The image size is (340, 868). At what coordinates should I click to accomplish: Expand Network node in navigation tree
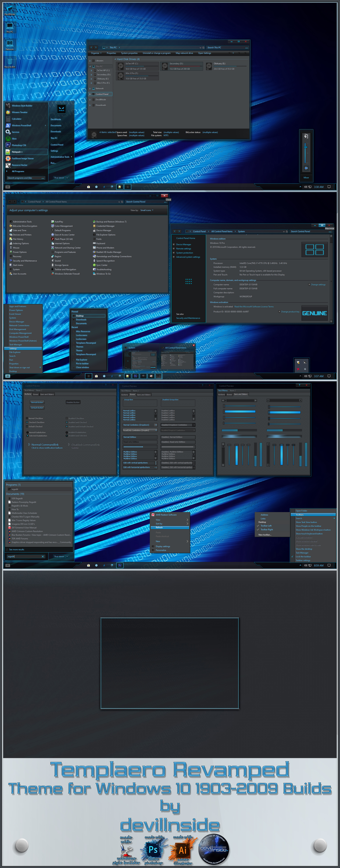(90, 88)
